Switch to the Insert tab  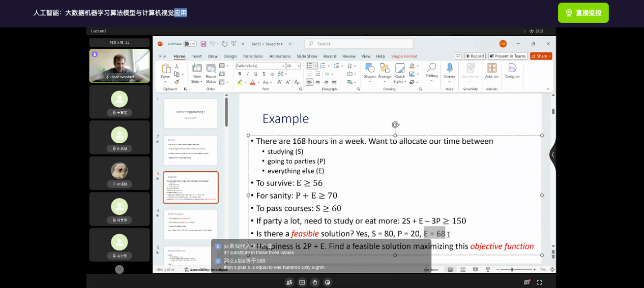coord(196,56)
